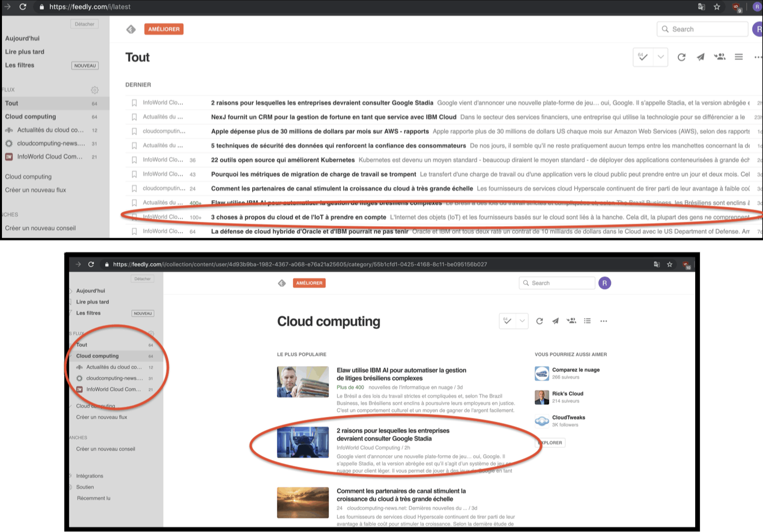Bookmark the 'La défense de cloud hybride' row

pos(134,231)
